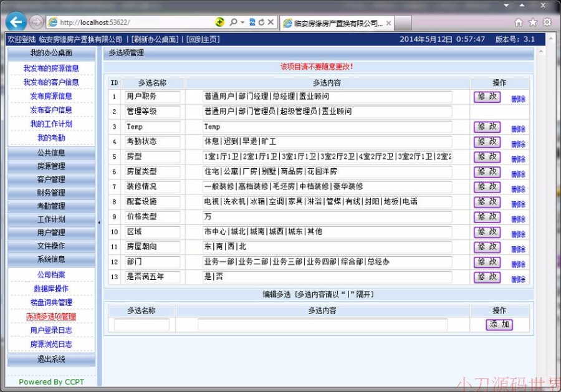The image size is (561, 392).
Task: Click content field containing 东|南|西|北
Action: tap(327, 247)
